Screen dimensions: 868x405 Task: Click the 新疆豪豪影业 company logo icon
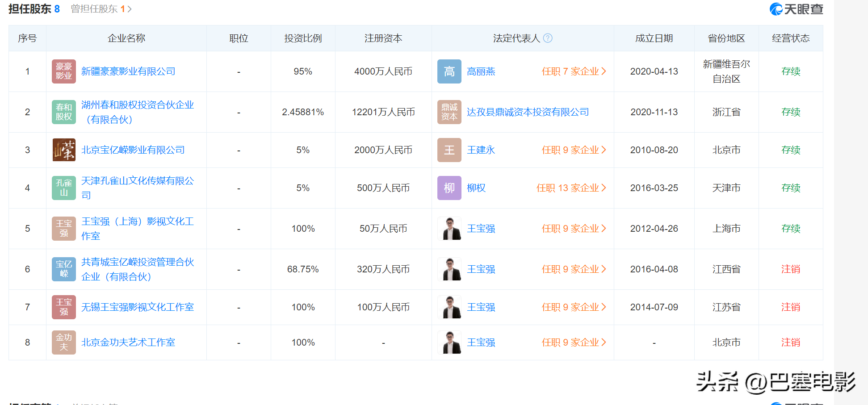(x=64, y=71)
